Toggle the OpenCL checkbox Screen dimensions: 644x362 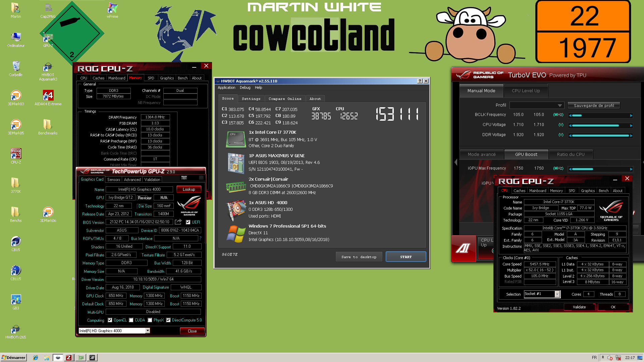[x=110, y=320]
